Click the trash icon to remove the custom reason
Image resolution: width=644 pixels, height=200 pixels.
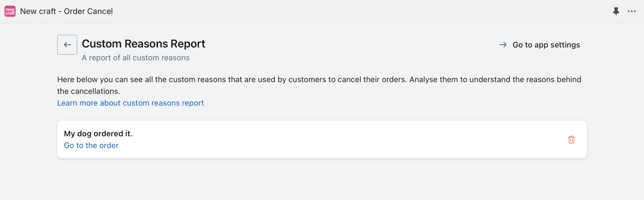pos(571,140)
